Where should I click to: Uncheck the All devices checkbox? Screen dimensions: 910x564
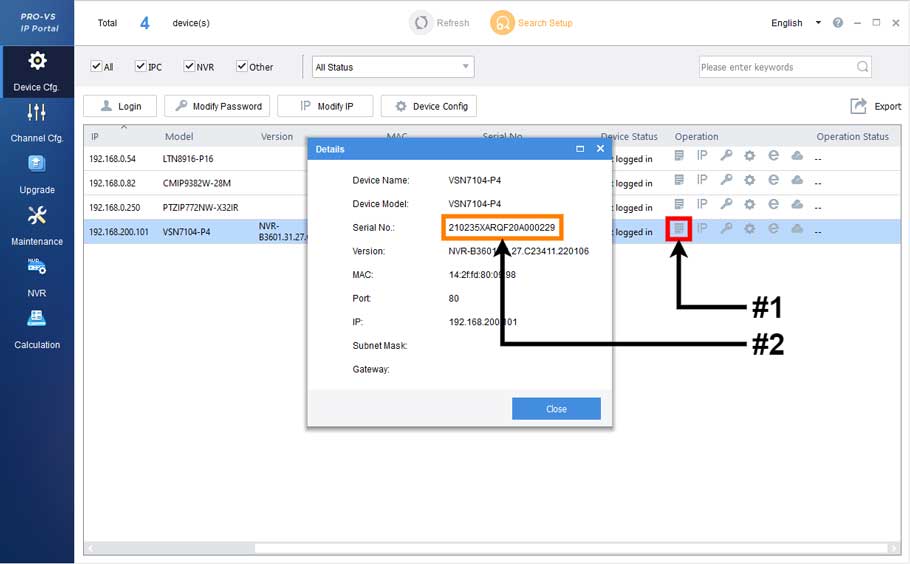(x=96, y=67)
